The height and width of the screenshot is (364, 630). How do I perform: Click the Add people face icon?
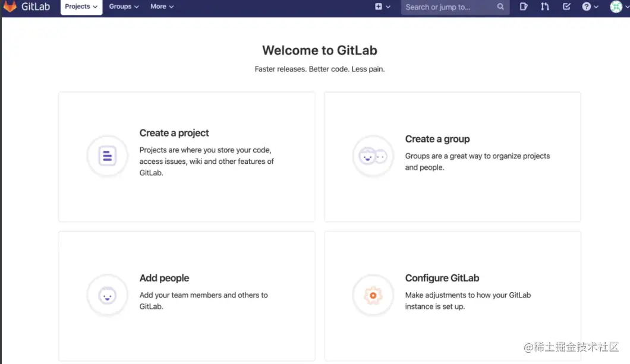click(107, 295)
